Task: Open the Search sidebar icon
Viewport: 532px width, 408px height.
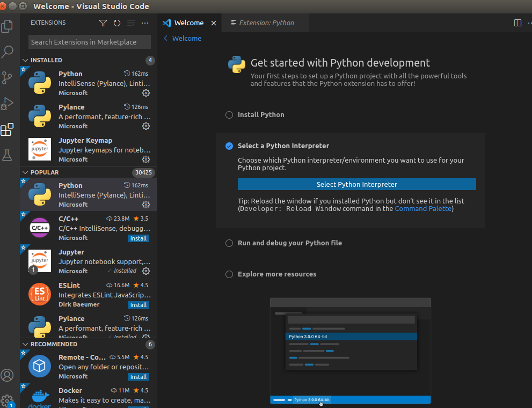Action: click(x=8, y=52)
